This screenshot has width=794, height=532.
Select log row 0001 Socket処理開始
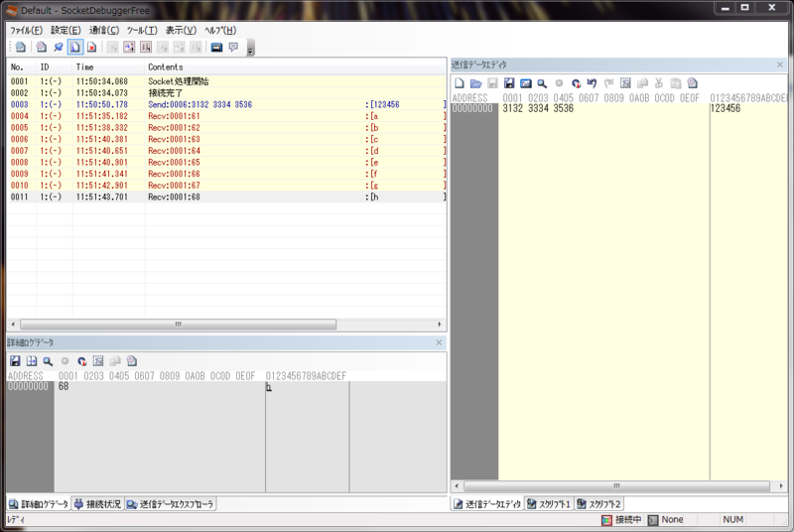tap(227, 81)
